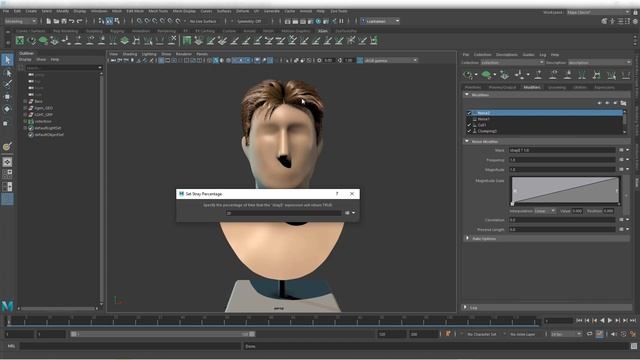
Task: Click the timeline range slider bar
Action: click(163, 334)
